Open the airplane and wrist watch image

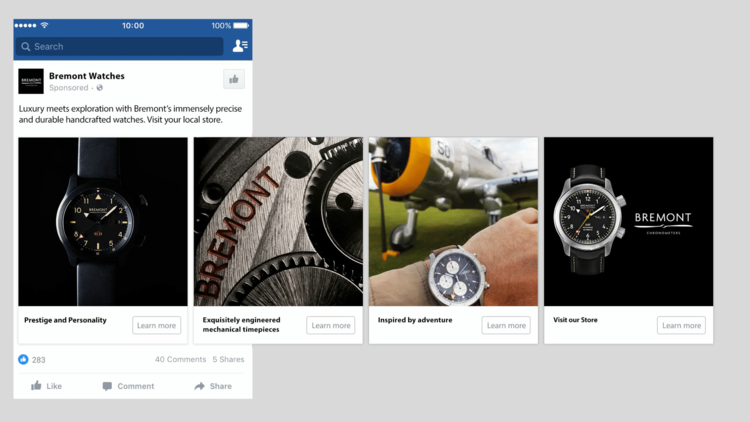coord(453,222)
